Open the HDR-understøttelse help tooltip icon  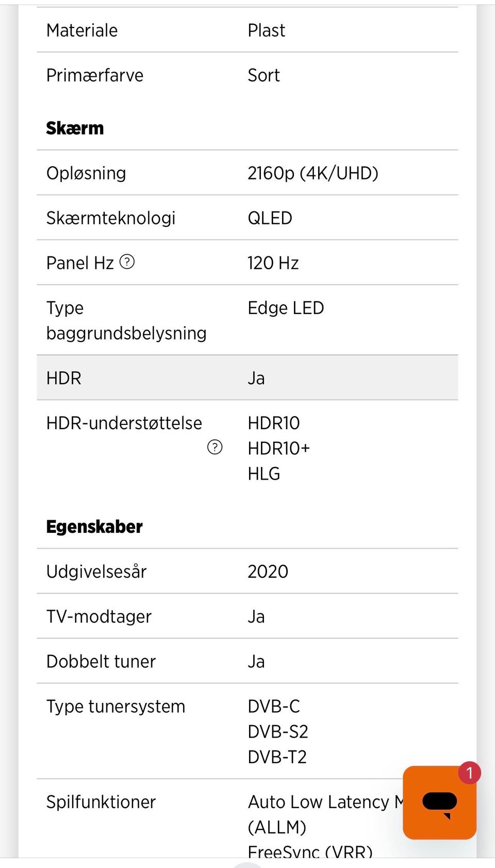214,447
